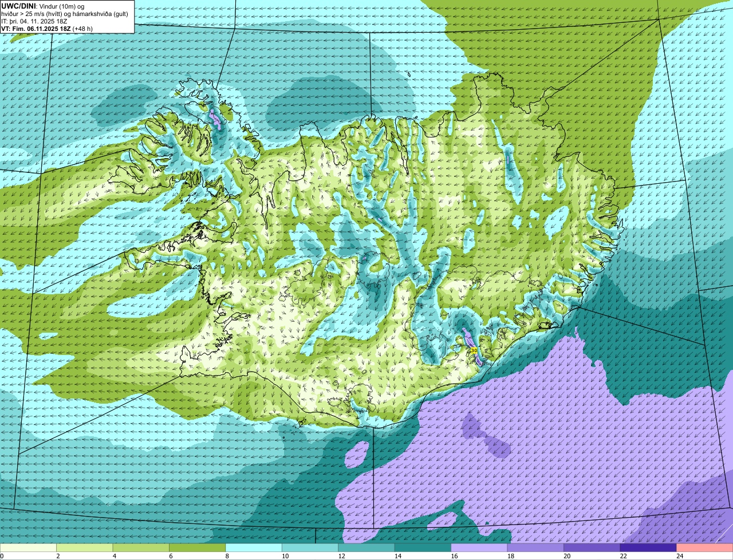Click the 20–22 m/s violet legend swatch
733x560 pixels.
pyautogui.click(x=593, y=548)
